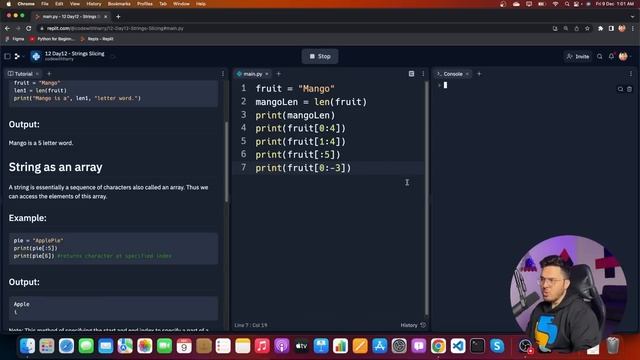Add new tab beside main.py
The image size is (640, 360).
click(278, 74)
